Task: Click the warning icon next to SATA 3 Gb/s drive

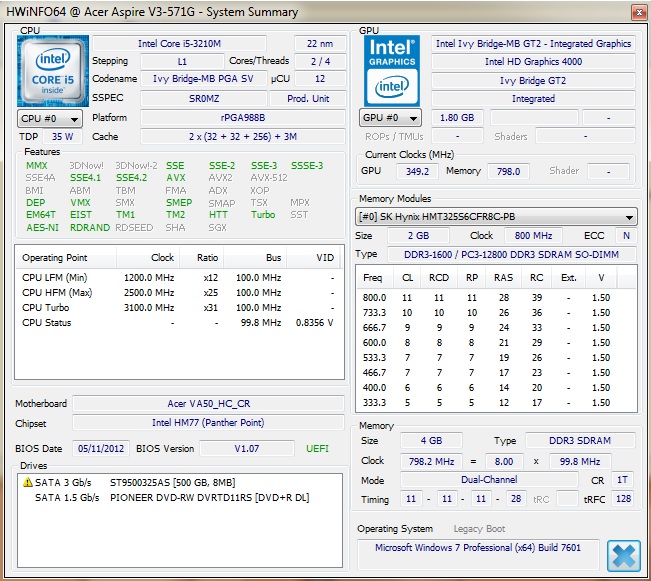Action: pos(27,482)
